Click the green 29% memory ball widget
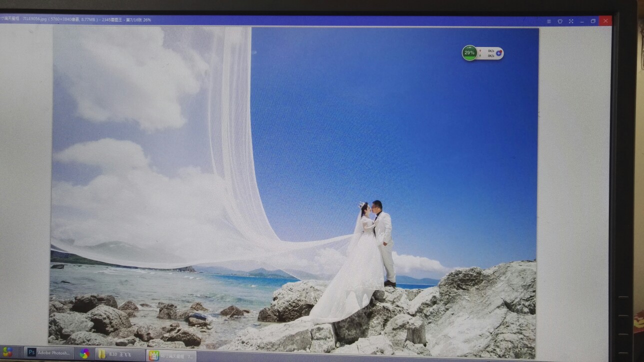 [x=469, y=52]
